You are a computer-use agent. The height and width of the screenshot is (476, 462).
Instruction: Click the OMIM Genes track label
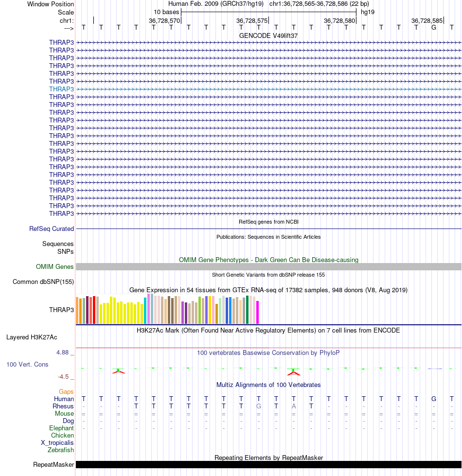[x=54, y=267]
